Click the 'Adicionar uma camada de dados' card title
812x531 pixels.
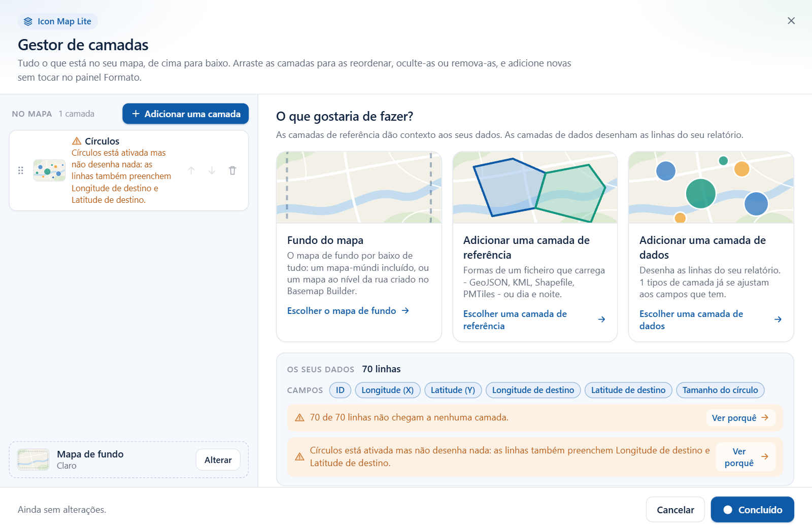tap(703, 247)
